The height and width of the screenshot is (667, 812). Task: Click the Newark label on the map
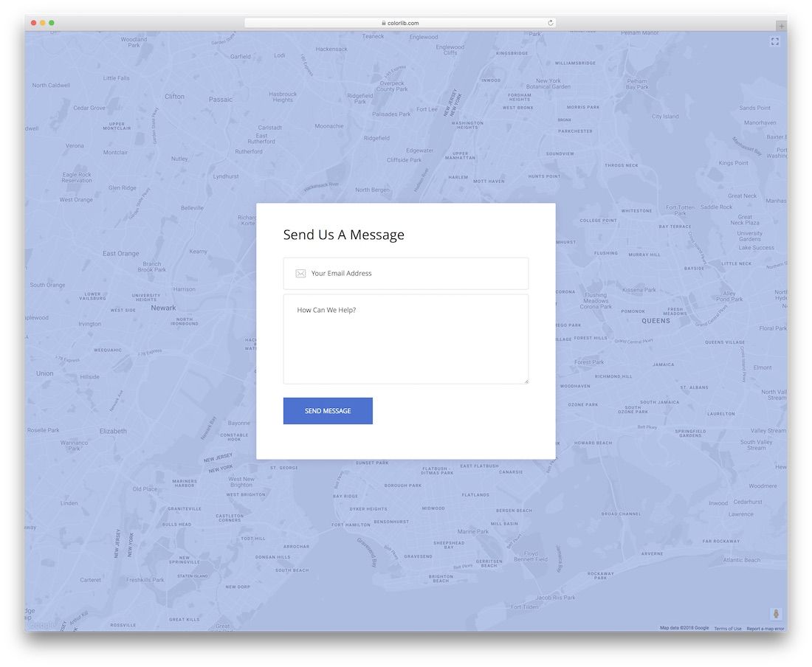click(163, 308)
